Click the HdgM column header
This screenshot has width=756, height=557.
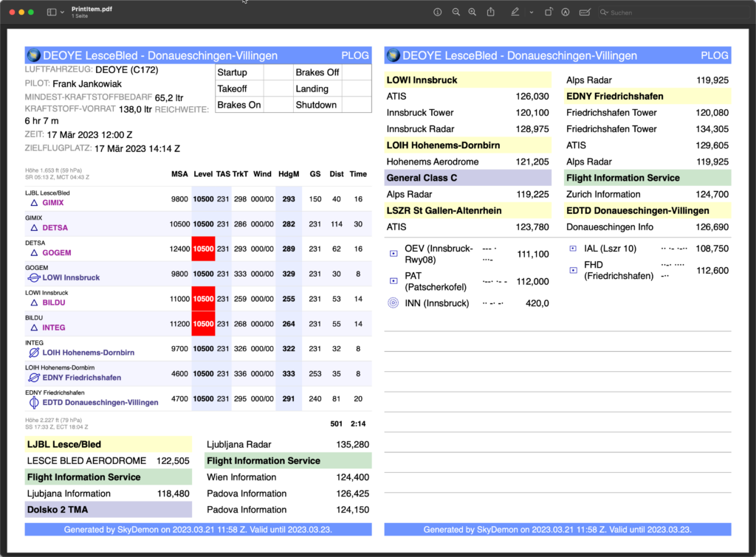[289, 174]
